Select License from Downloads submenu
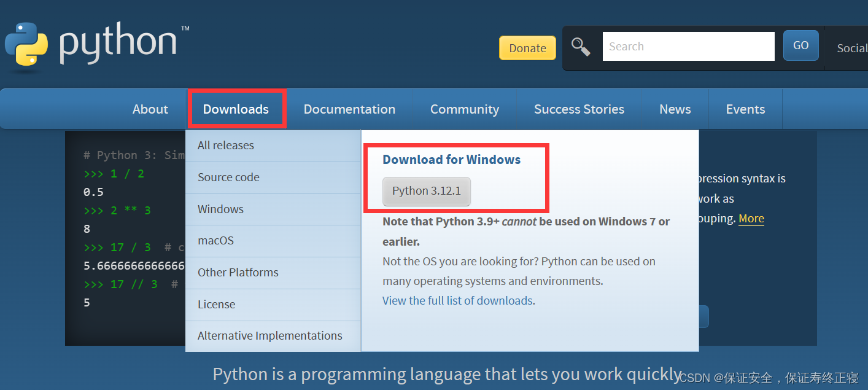868x390 pixels. 273,305
